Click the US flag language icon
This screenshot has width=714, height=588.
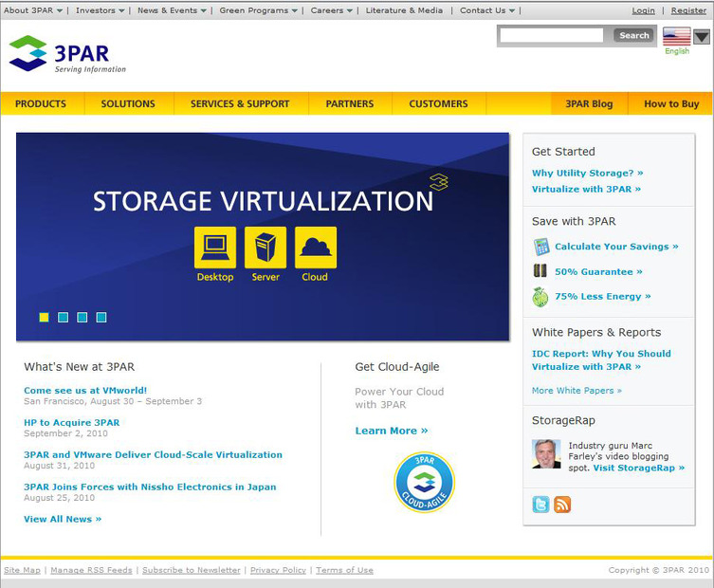coord(676,36)
